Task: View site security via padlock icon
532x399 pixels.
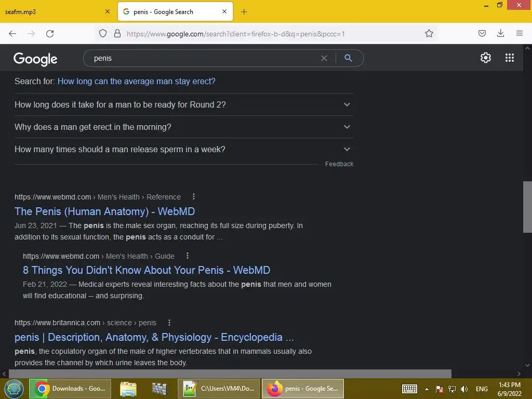Action: coord(117,33)
